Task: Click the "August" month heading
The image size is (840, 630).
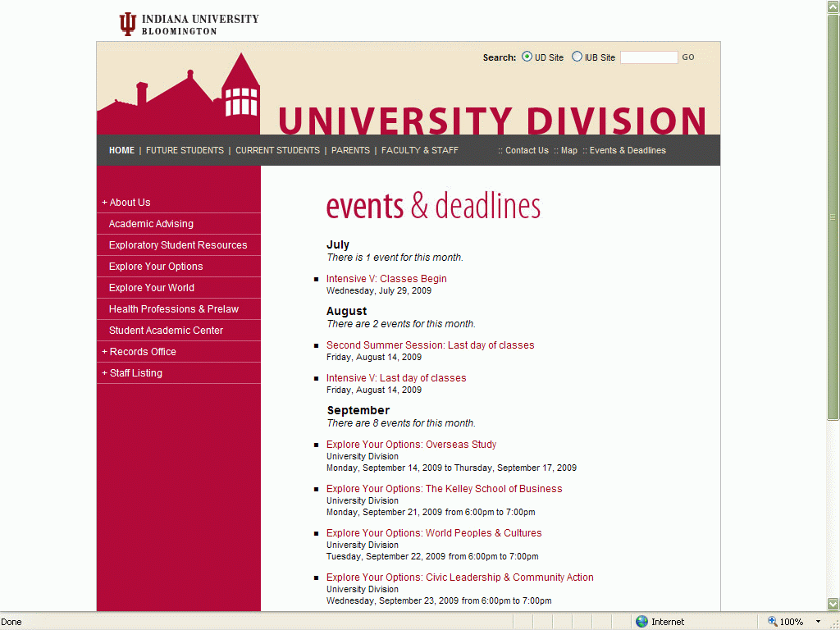Action: 347,311
